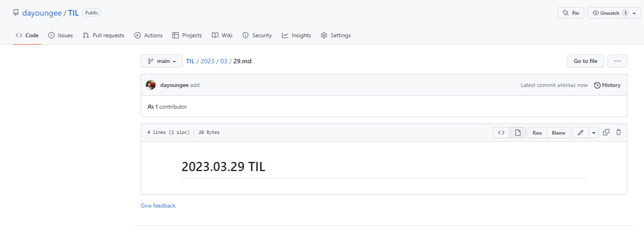
Task: Open the 'add' commit message link
Action: tap(195, 85)
